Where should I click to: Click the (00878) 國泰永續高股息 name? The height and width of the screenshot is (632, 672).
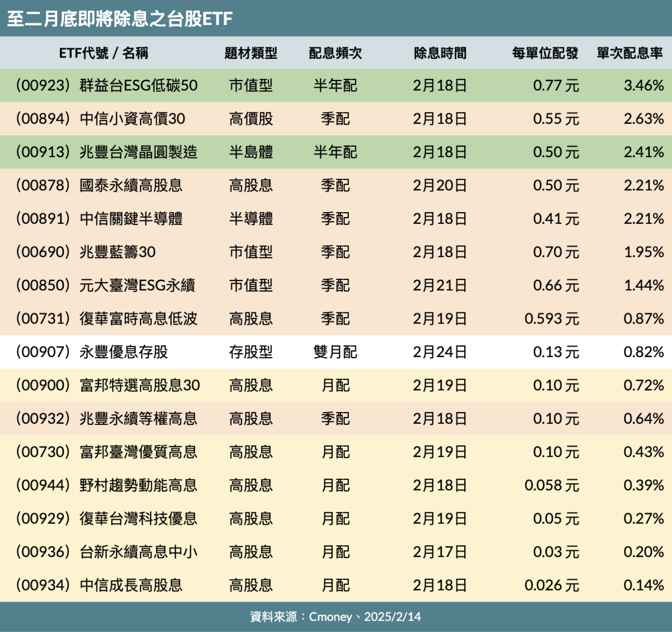[x=99, y=185]
